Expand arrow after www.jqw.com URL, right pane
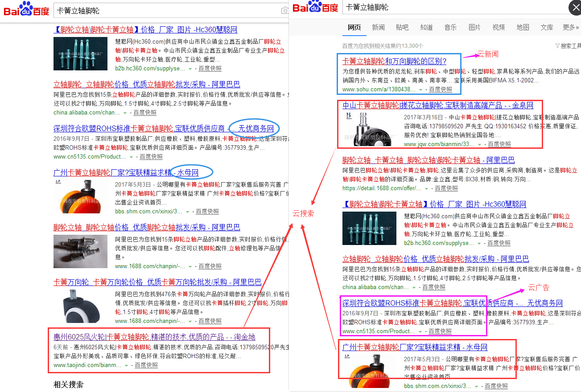 pyautogui.click(x=479, y=144)
